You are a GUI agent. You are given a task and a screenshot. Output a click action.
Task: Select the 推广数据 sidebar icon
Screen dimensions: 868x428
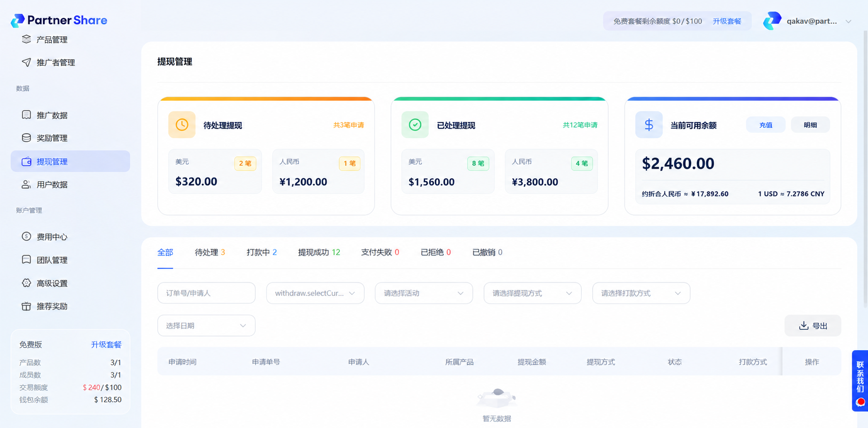tap(26, 115)
